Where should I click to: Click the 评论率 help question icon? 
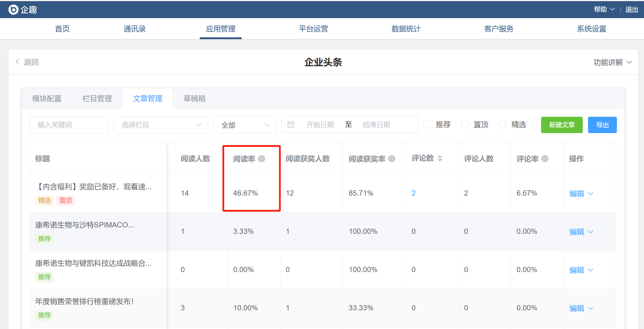pos(545,159)
